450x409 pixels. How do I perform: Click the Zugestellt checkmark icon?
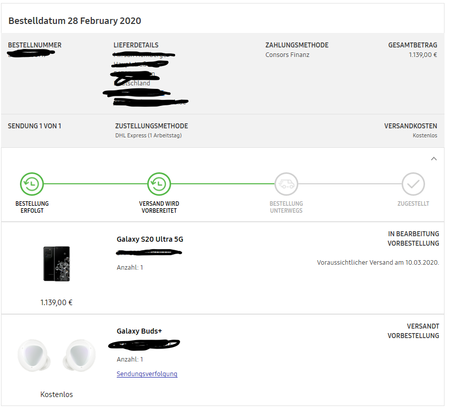[413, 184]
